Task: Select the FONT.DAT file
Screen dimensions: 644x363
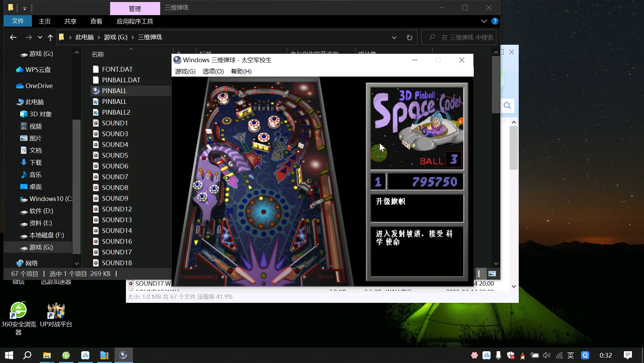Action: [x=113, y=69]
